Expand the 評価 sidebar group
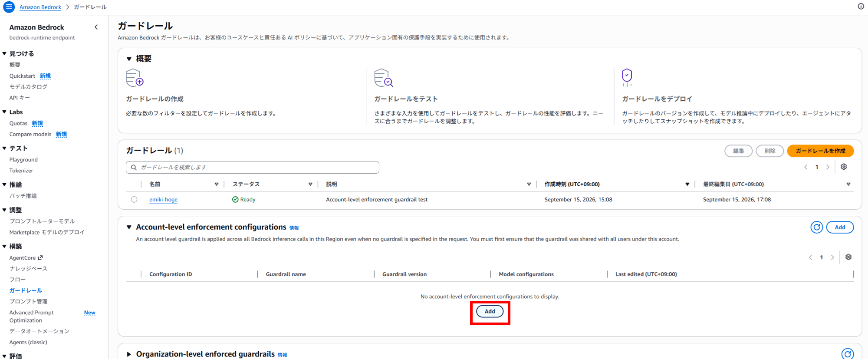The height and width of the screenshot is (359, 868). point(4,356)
